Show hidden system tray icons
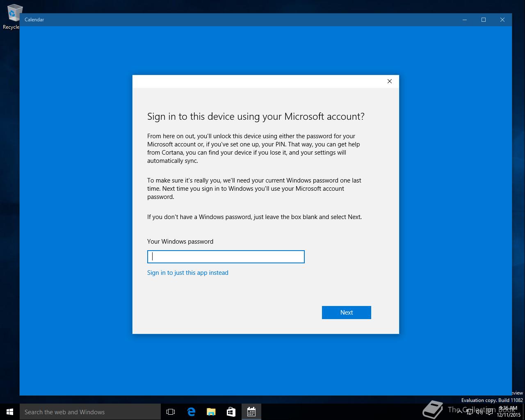Viewport: 525px width, 420px height. pos(460,411)
